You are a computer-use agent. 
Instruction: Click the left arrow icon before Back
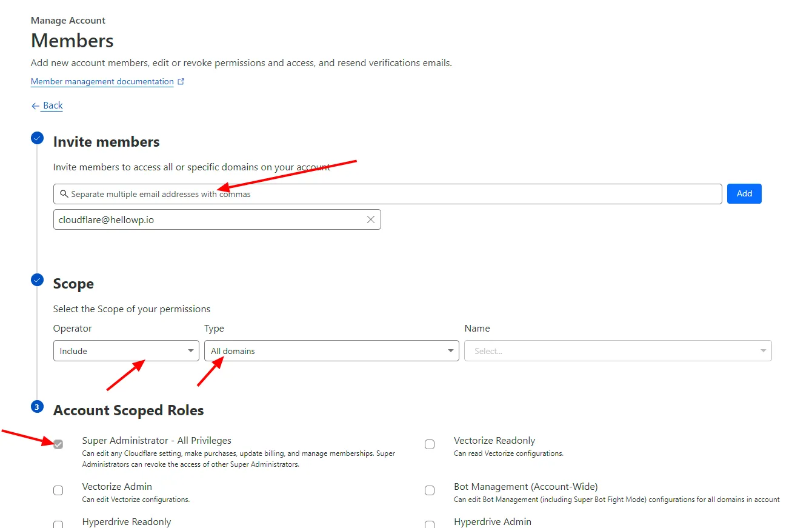(x=35, y=105)
